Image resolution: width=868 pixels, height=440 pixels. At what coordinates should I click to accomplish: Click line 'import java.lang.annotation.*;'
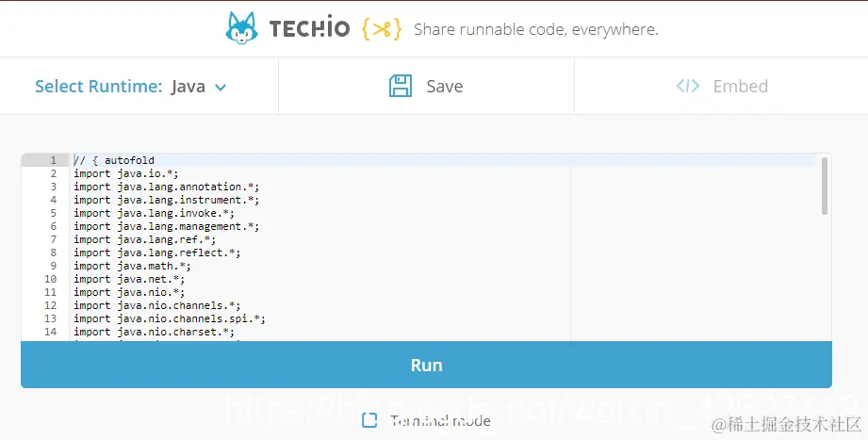pos(167,187)
